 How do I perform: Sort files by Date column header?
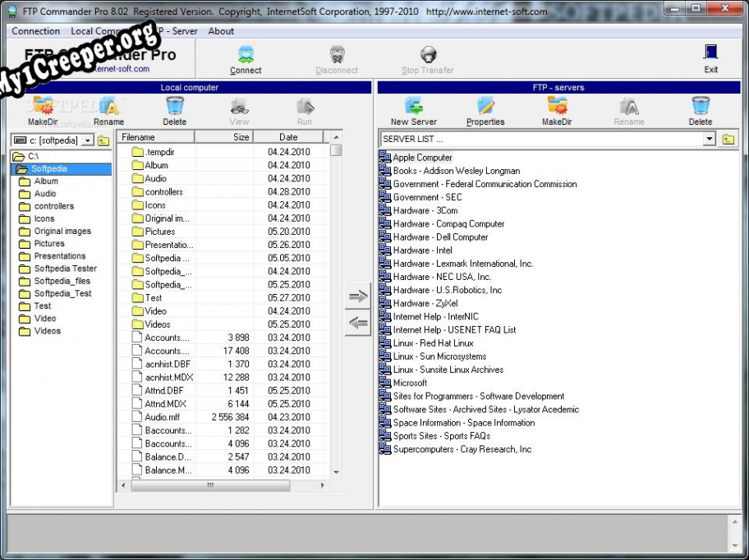[287, 137]
